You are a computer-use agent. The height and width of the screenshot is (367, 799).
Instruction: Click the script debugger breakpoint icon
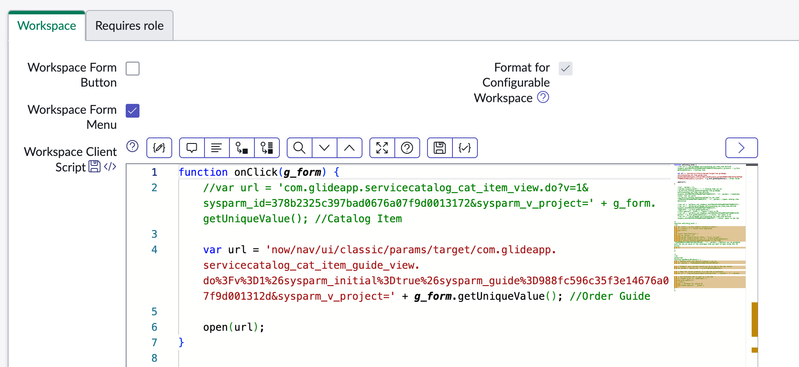(x=242, y=148)
